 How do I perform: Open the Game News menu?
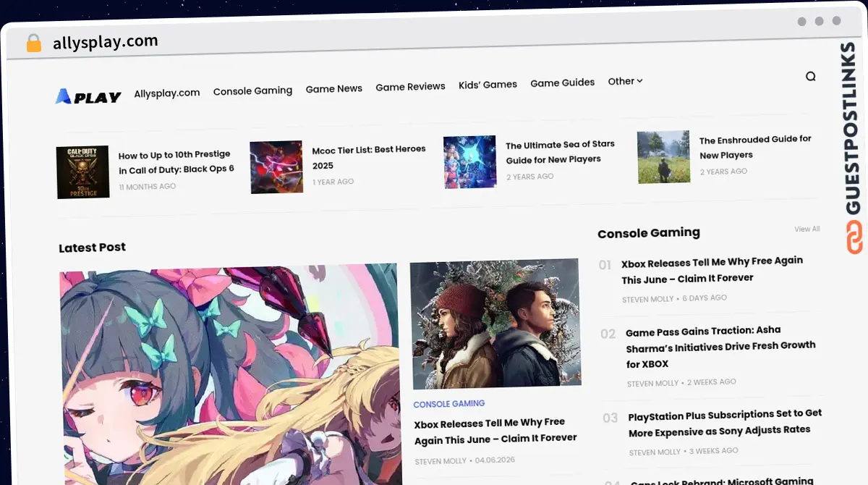[334, 88]
